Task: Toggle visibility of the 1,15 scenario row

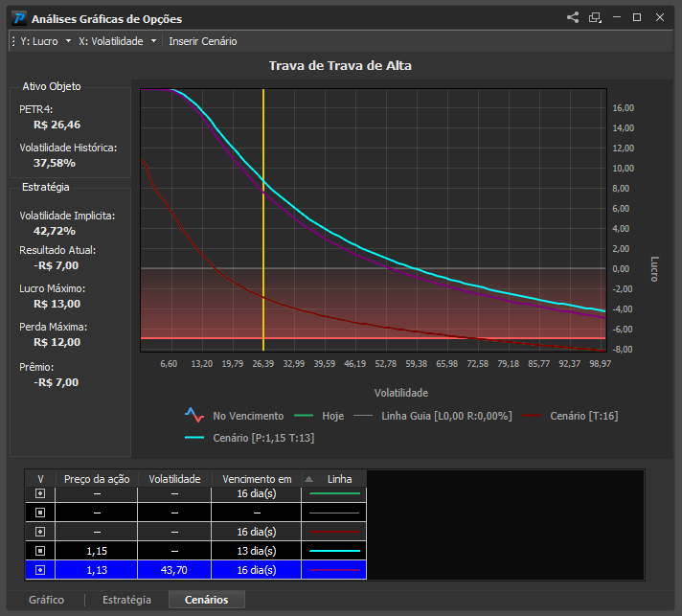Action: [x=40, y=551]
